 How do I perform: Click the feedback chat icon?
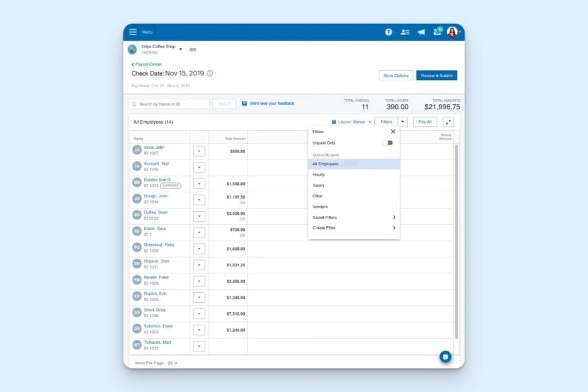[245, 103]
